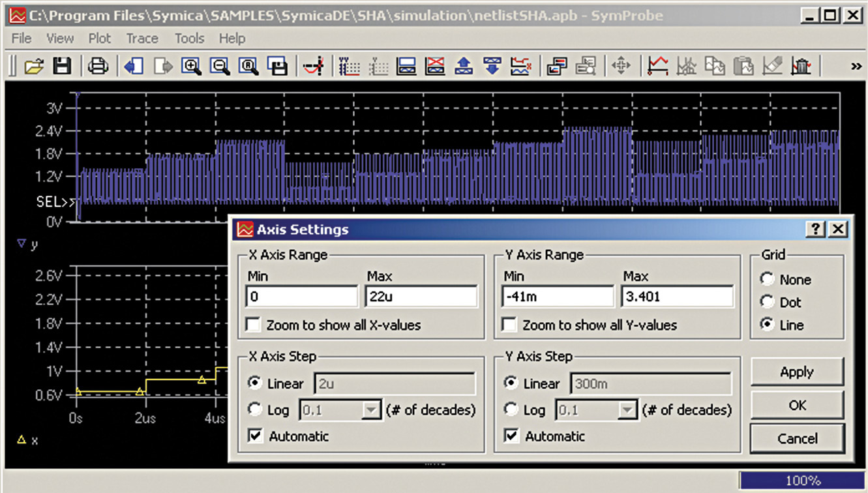Print the current plot
The image size is (868, 493).
point(98,65)
